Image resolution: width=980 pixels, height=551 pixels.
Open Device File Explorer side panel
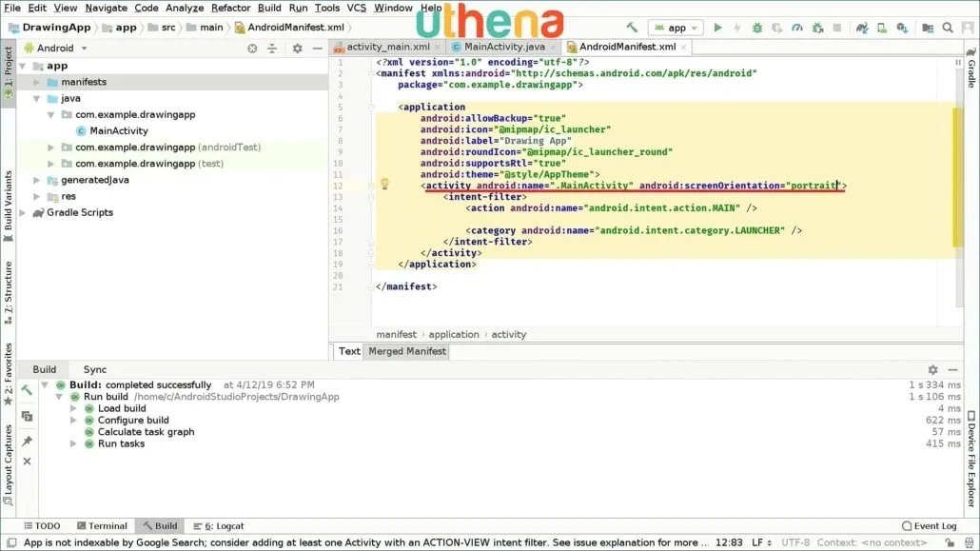[x=971, y=459]
